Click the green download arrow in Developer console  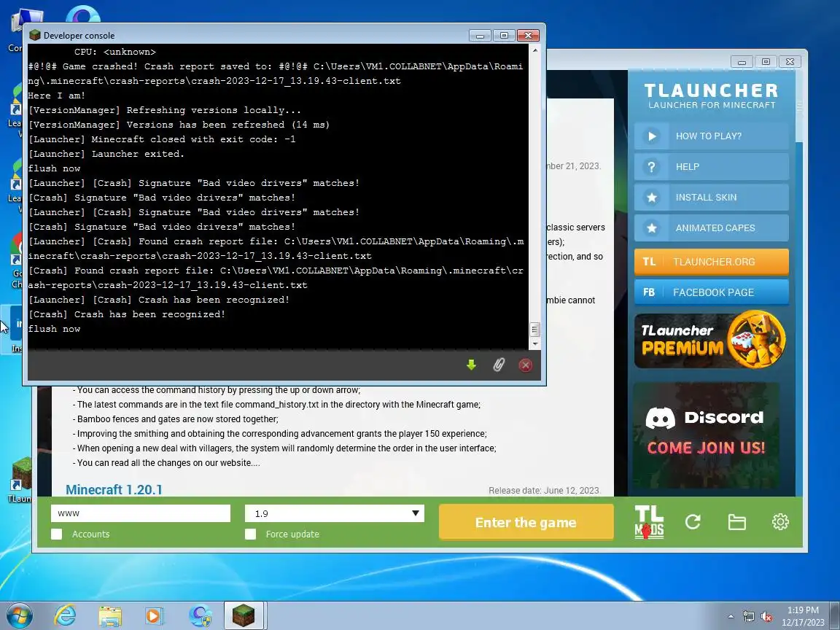coord(471,365)
